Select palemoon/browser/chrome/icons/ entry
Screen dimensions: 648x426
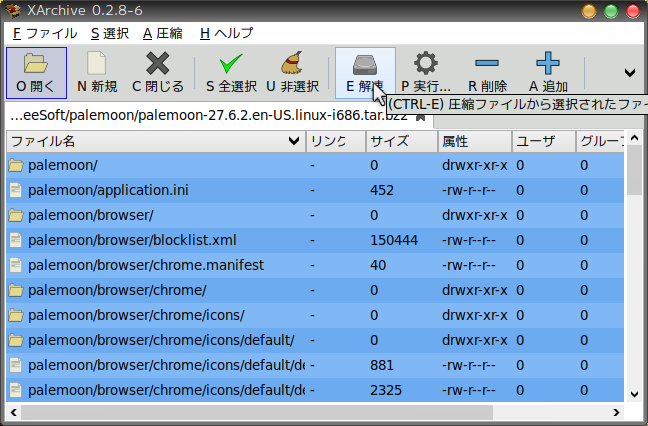tap(136, 315)
